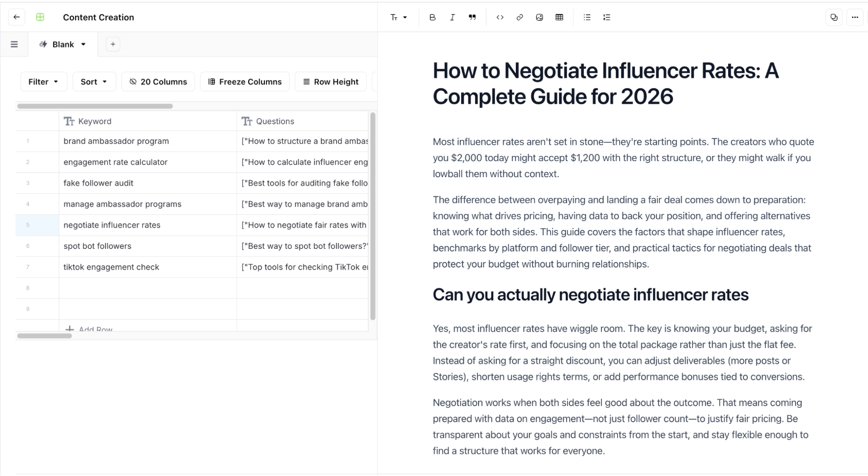Create a numbered list
868x476 pixels.
point(607,17)
